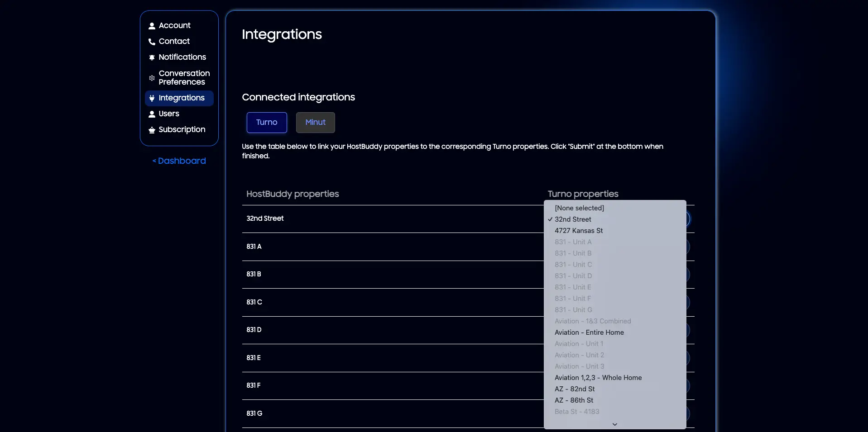Select 32nd Street option in dropdown
This screenshot has height=432, width=868.
point(615,219)
